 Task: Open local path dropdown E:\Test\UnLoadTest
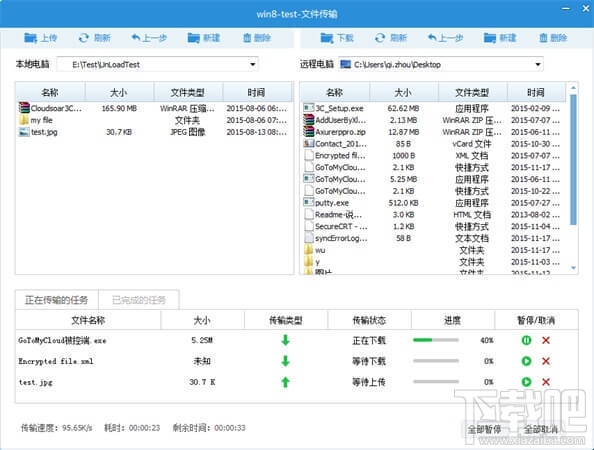coord(253,64)
